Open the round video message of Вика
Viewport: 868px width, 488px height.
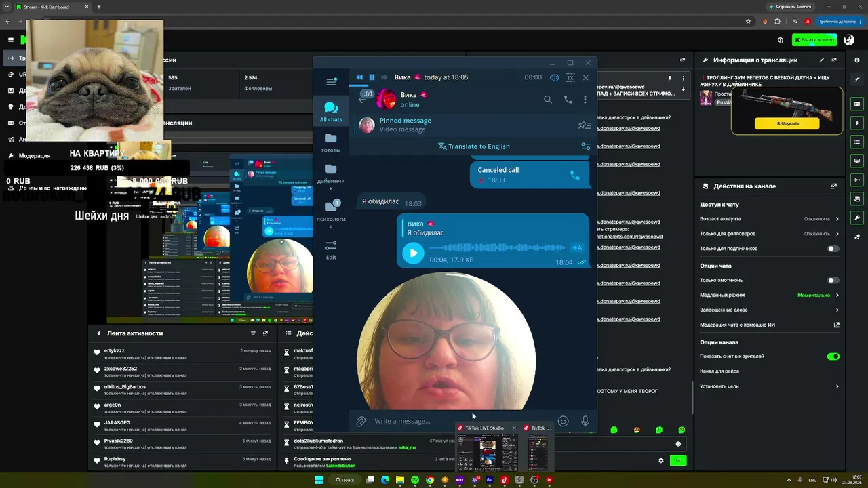point(446,342)
